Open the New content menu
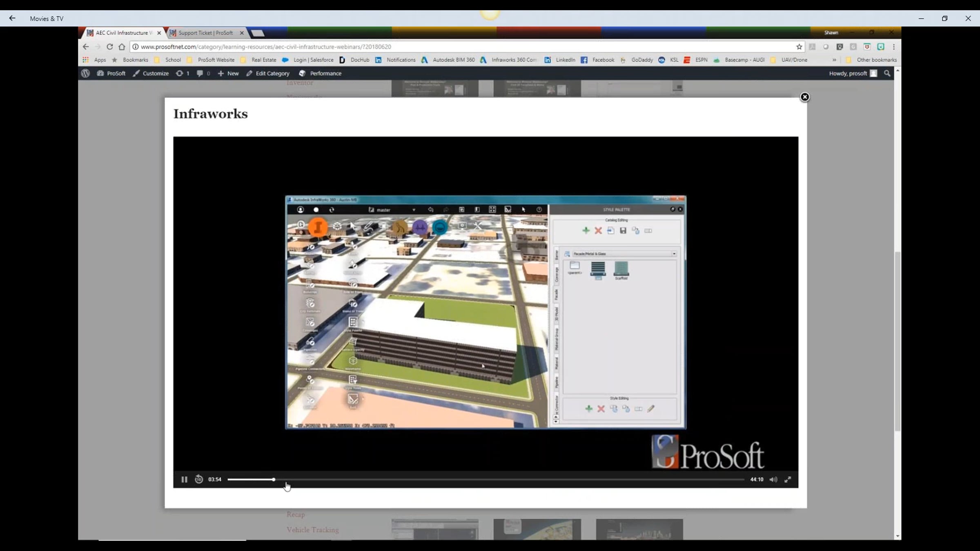Viewport: 980px width, 551px height. point(228,73)
